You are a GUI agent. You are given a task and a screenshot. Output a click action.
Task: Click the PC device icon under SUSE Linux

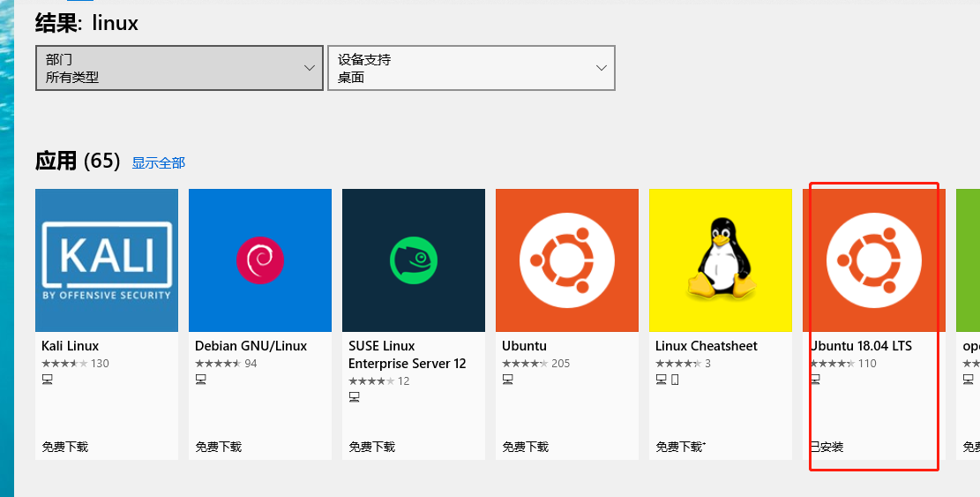tap(354, 397)
